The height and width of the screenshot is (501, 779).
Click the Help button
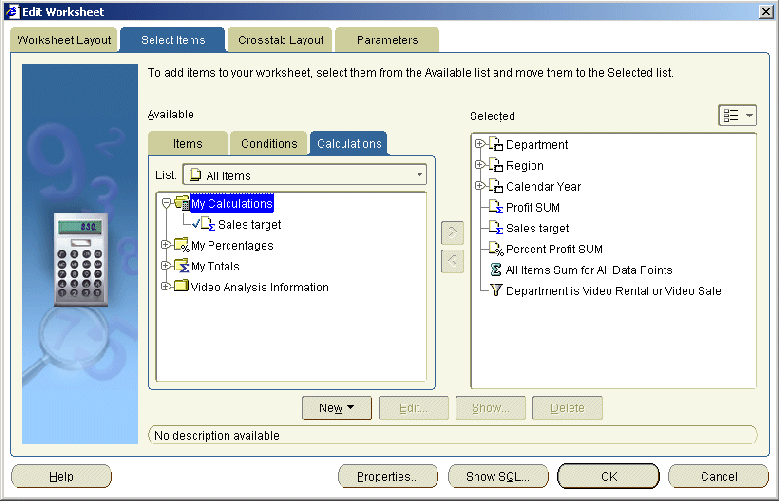(62, 477)
